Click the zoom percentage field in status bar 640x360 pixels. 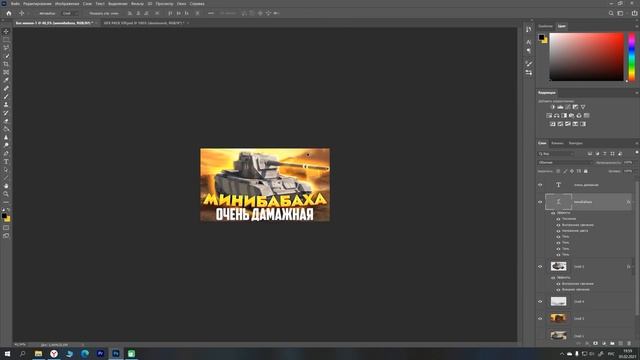tap(20, 344)
